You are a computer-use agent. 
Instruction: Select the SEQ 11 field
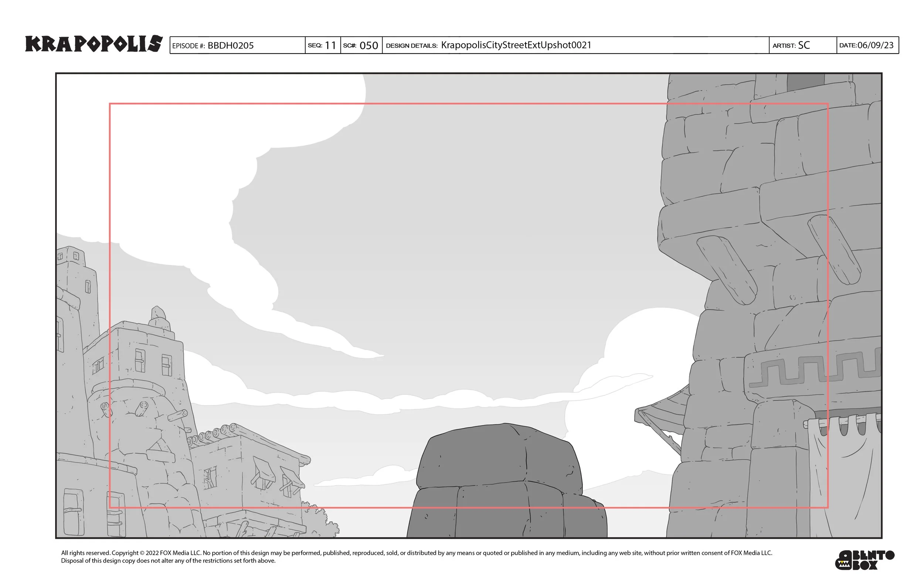(323, 45)
